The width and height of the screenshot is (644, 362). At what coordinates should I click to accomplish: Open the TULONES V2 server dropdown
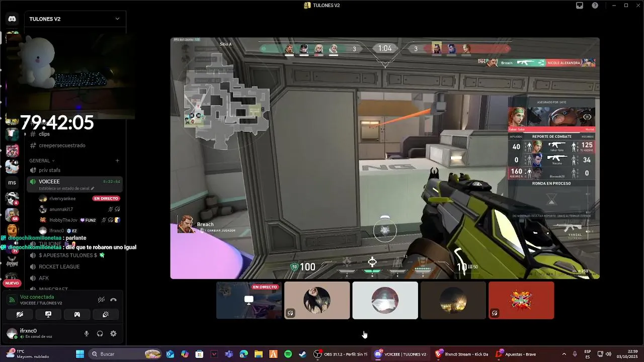coord(75,19)
